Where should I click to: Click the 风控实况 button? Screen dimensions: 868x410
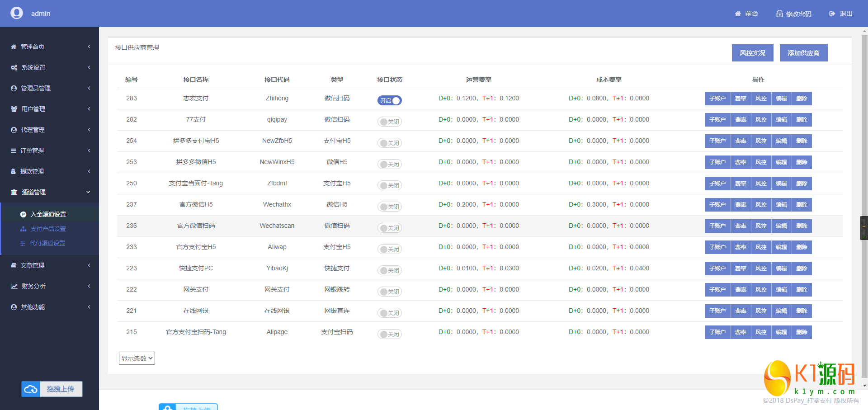753,53
